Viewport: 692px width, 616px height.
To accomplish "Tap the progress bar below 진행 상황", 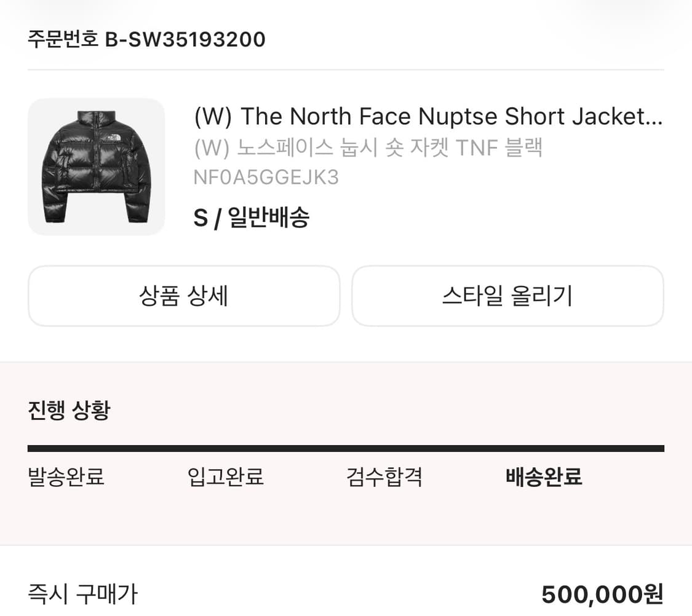I will [x=346, y=444].
